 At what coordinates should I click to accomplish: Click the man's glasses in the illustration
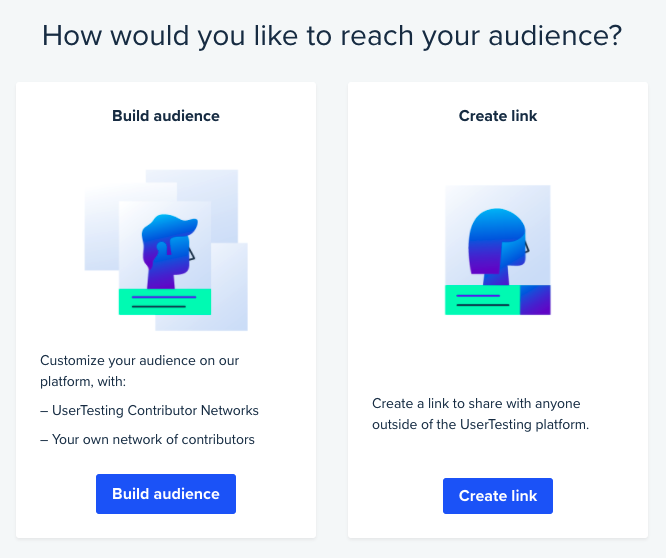191,254
